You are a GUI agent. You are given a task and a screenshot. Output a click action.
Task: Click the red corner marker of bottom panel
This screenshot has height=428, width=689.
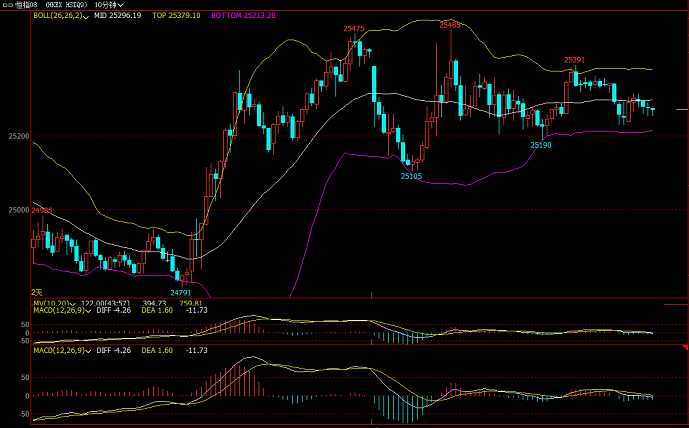click(684, 347)
